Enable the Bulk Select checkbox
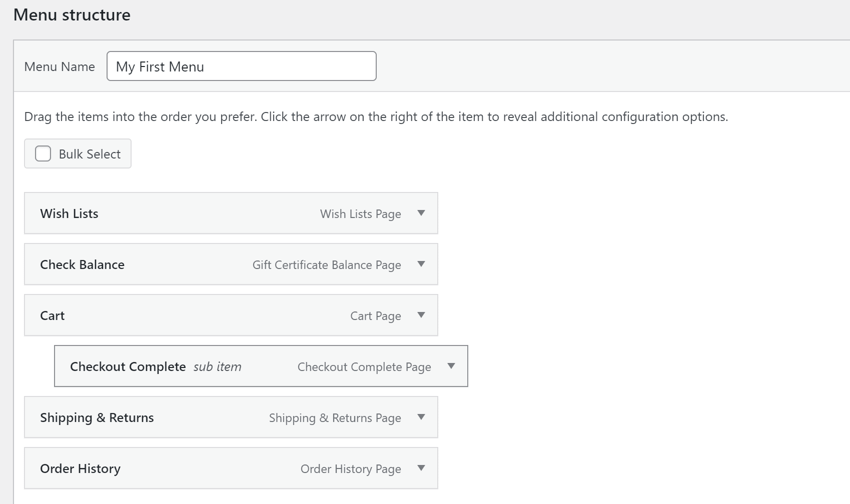This screenshot has height=504, width=850. pyautogui.click(x=43, y=153)
